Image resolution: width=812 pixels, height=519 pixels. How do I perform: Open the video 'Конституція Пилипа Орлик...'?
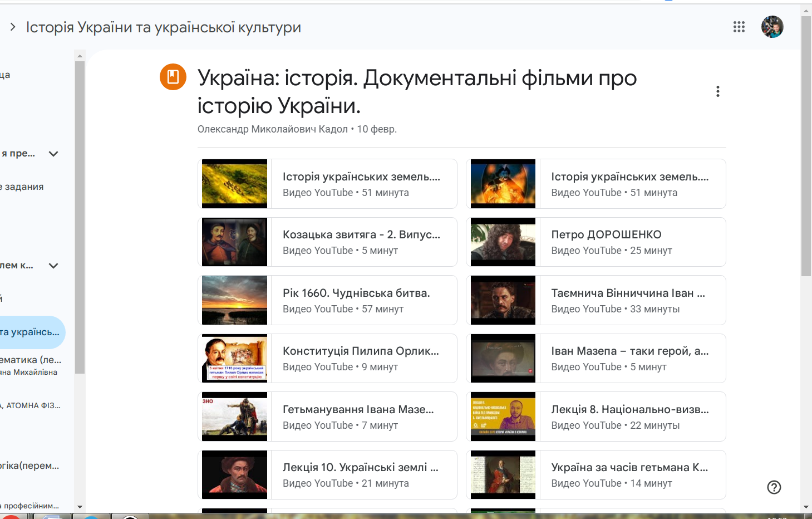tap(327, 359)
